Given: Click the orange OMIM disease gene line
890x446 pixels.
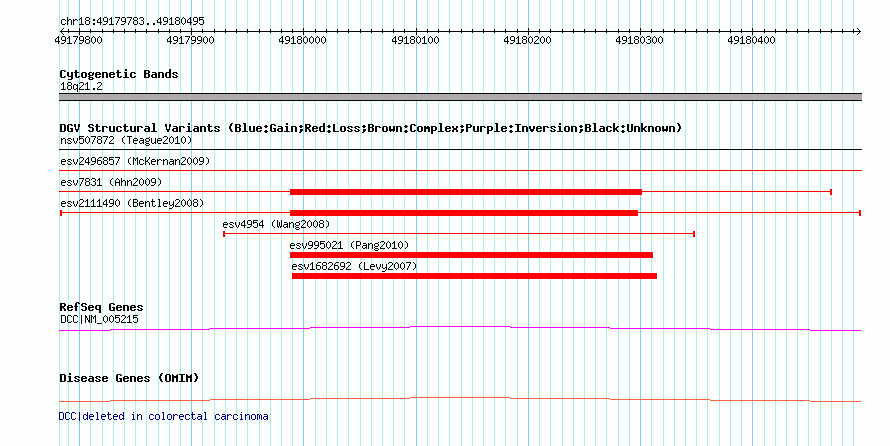Looking at the screenshot, I should coord(460,399).
